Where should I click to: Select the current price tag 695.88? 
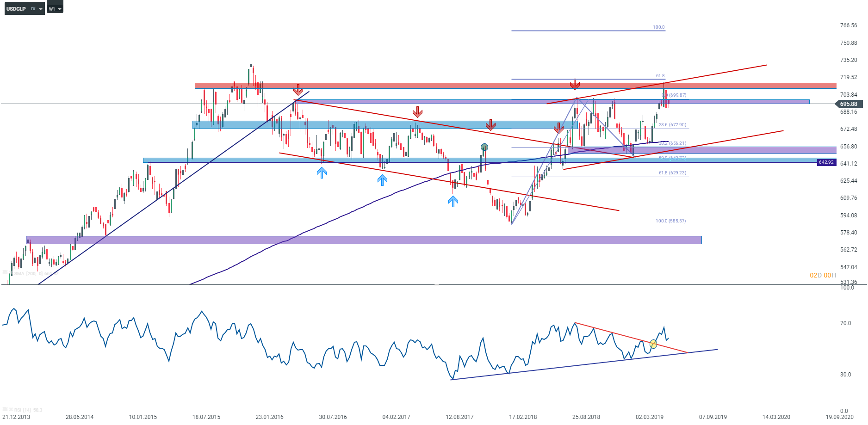tap(849, 104)
